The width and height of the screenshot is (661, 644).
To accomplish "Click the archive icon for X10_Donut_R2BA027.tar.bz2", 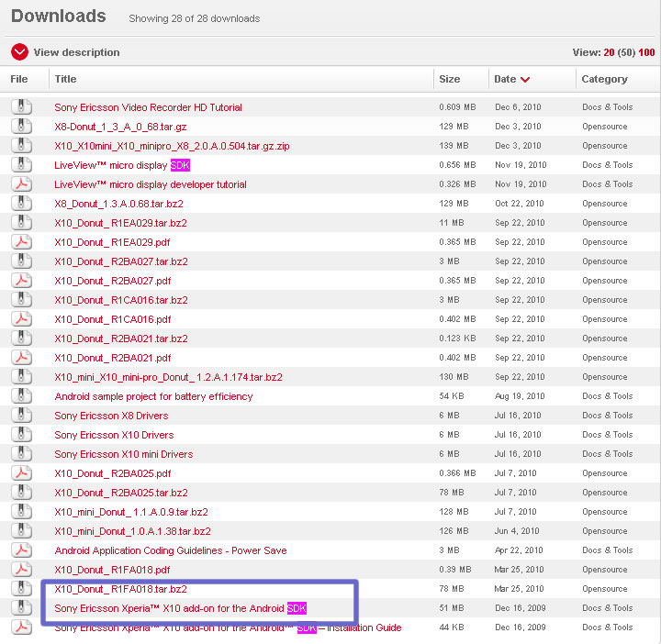I will click(21, 261).
